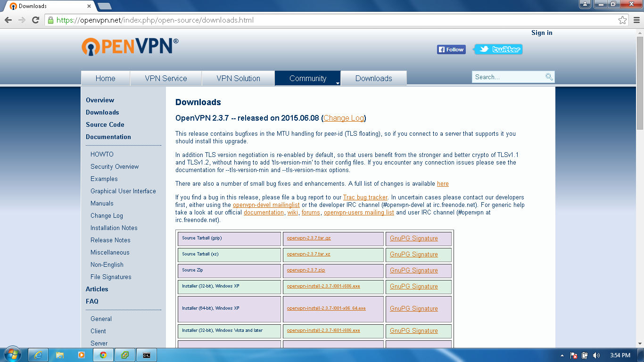Select the VPN Service navigation tab
This screenshot has height=362, width=644.
166,78
